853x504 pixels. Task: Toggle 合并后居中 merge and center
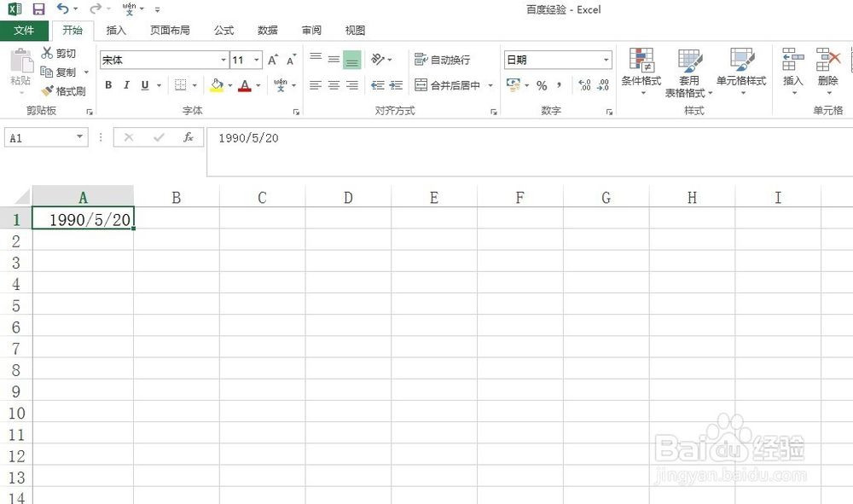click(447, 85)
